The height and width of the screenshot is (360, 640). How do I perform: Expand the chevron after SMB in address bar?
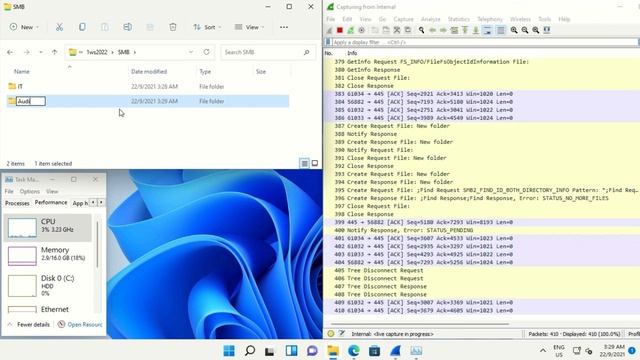click(x=135, y=52)
